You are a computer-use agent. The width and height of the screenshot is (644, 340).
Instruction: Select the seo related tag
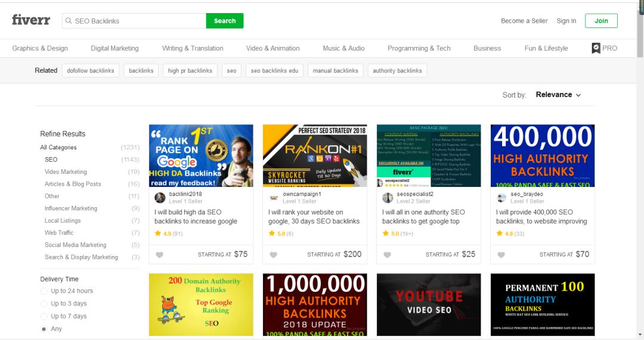(231, 70)
